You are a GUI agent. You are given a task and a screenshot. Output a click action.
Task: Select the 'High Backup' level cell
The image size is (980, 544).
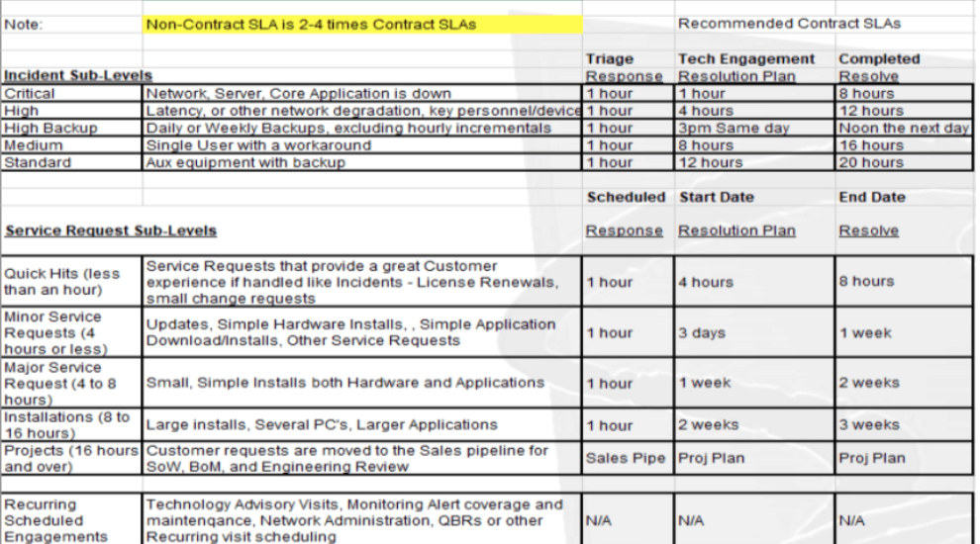click(x=72, y=128)
